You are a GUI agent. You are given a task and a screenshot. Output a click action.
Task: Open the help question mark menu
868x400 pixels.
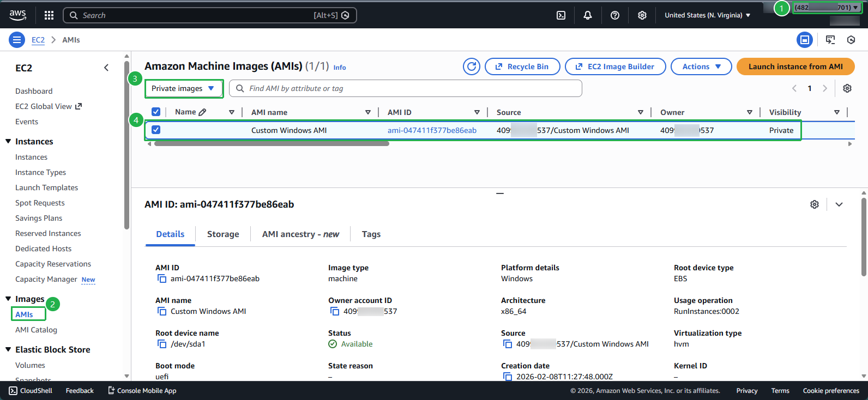click(x=615, y=15)
